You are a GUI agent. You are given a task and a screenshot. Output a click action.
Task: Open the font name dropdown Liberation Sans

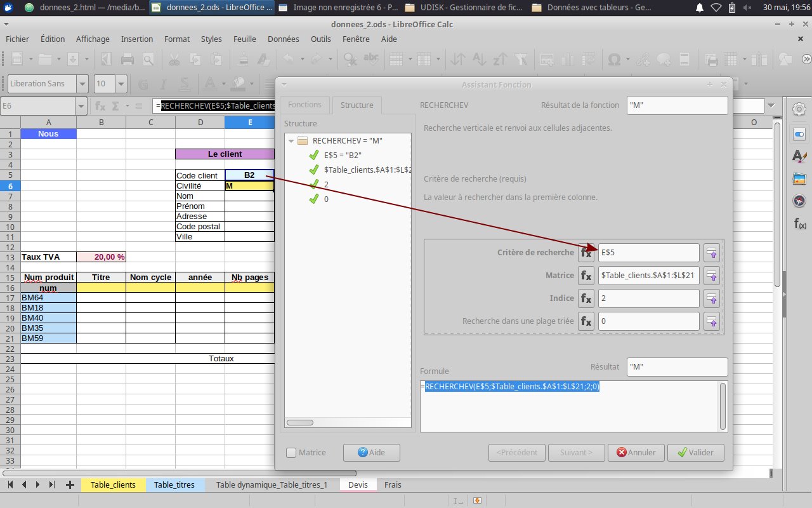tap(82, 83)
